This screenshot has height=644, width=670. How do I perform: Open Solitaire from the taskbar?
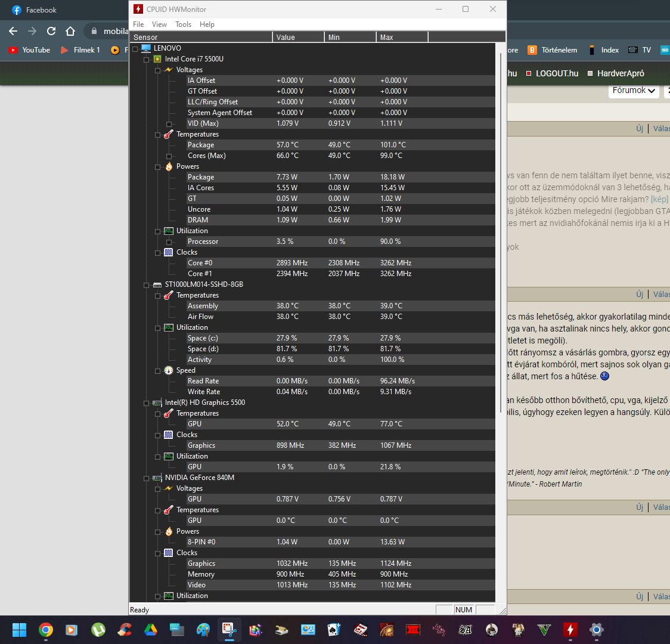(334, 630)
